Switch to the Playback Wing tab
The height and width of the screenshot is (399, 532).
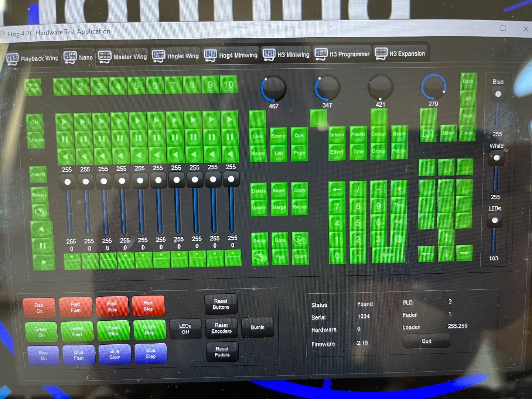pyautogui.click(x=33, y=58)
